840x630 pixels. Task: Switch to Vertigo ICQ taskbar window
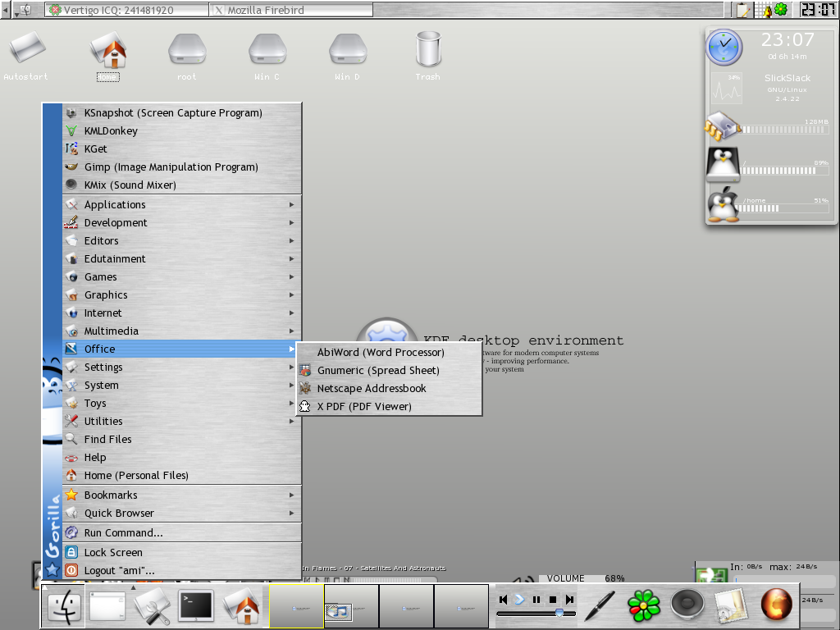click(126, 10)
